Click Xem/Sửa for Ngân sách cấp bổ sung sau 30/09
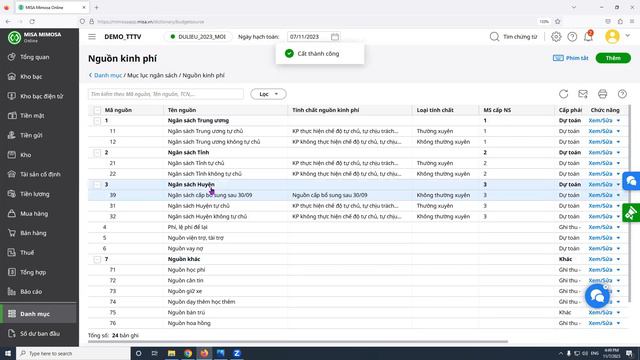Viewport: 640px width, 360px height. (x=600, y=195)
